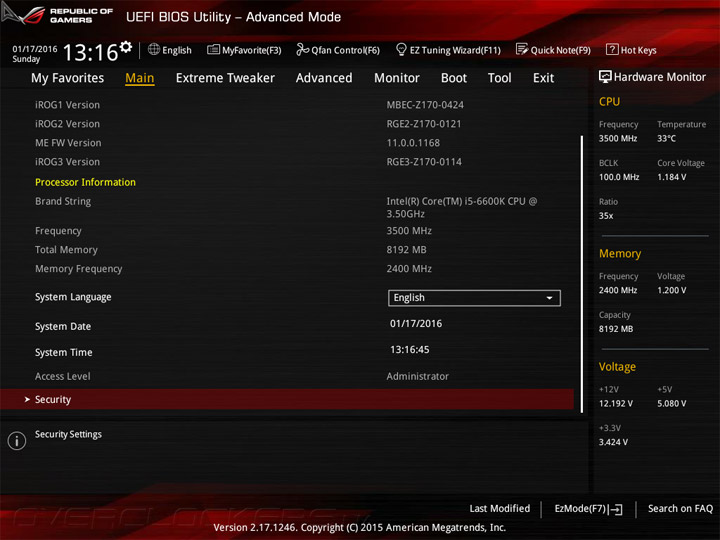Open Search on FAQ
The width and height of the screenshot is (720, 540).
click(x=680, y=509)
